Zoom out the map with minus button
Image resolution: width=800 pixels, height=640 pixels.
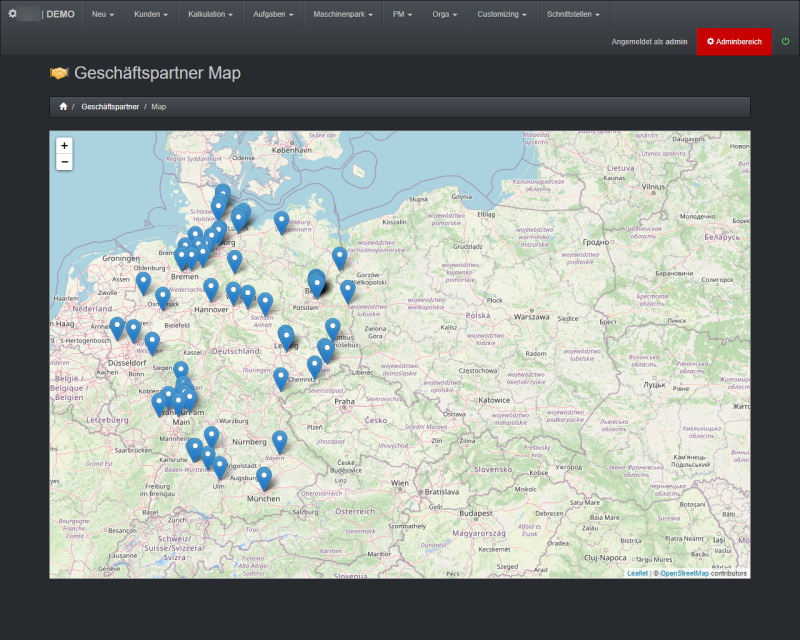(x=64, y=162)
